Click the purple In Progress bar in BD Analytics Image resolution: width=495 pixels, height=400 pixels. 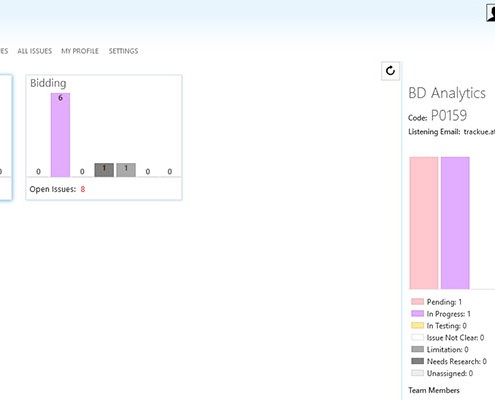coord(455,223)
